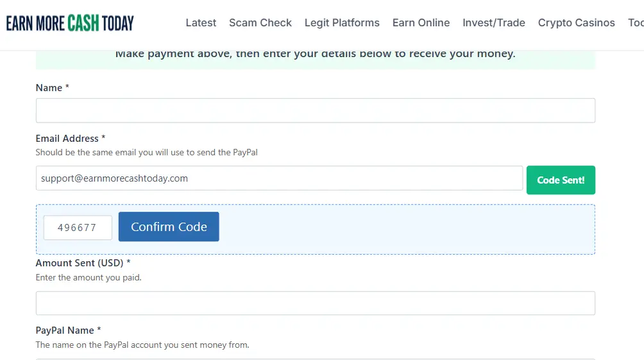
Task: Click the Email Address input field
Action: pyautogui.click(x=279, y=178)
